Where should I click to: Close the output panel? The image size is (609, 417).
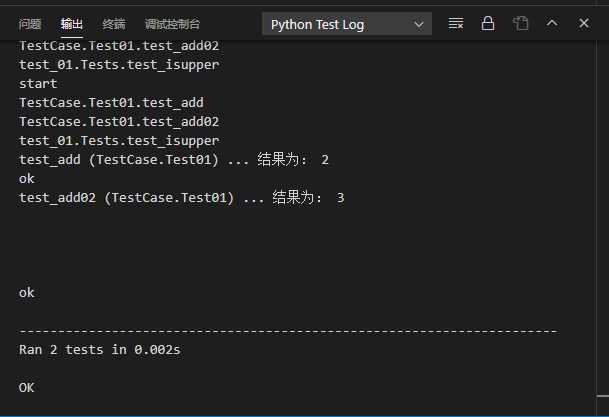pyautogui.click(x=581, y=23)
